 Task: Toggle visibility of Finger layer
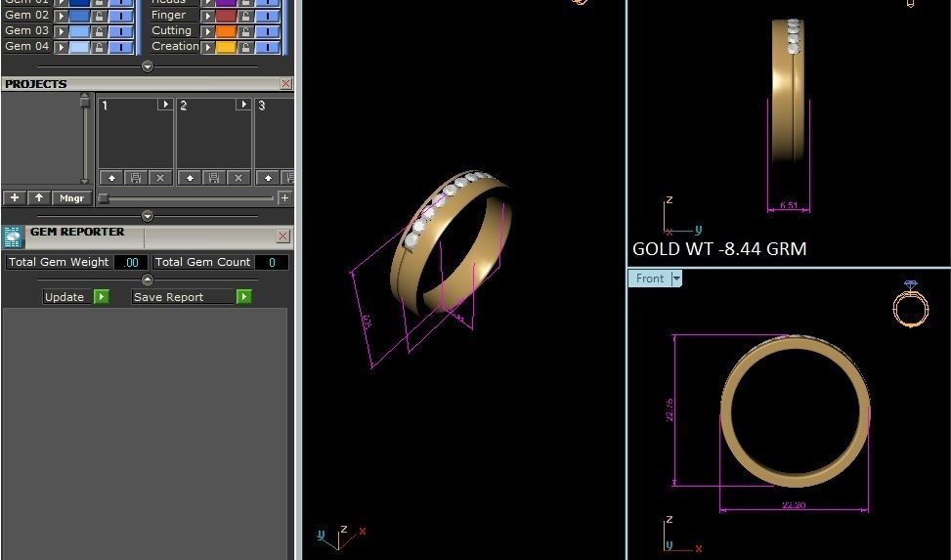268,16
